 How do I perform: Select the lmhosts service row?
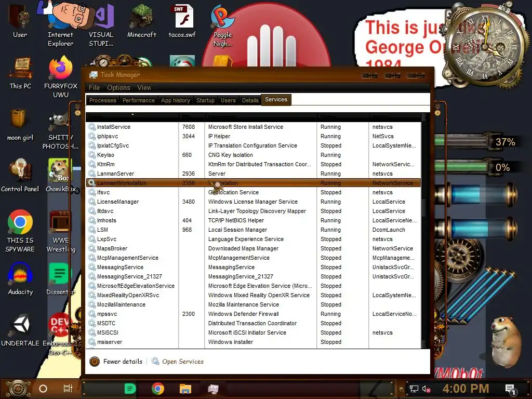pos(254,220)
